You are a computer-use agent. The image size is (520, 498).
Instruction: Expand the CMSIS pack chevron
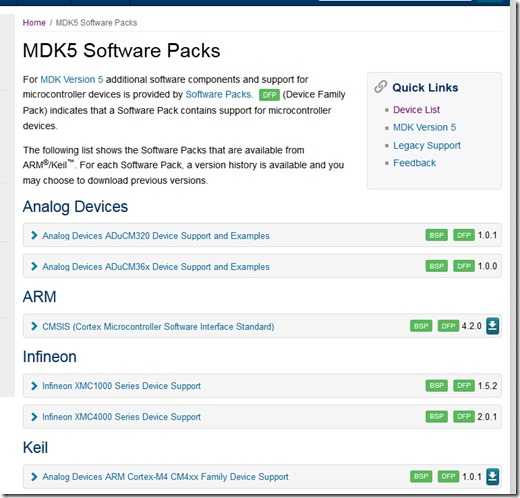tap(34, 326)
